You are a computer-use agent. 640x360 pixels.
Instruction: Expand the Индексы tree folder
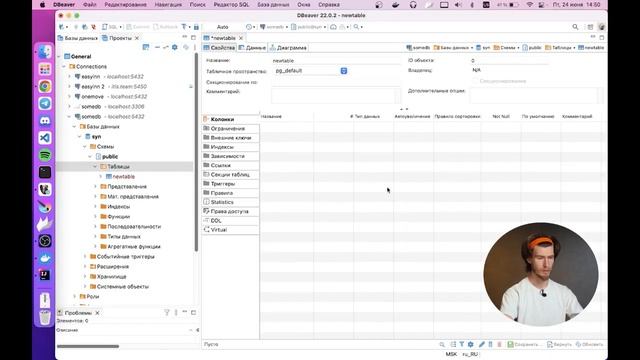click(x=96, y=207)
